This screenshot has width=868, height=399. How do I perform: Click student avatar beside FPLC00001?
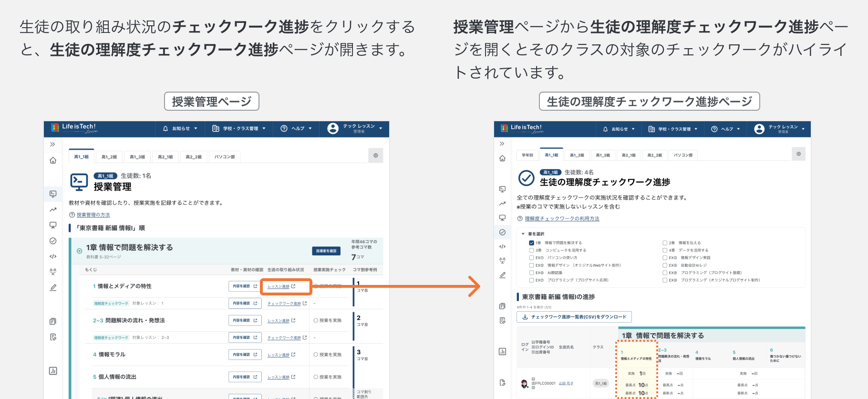point(525,383)
